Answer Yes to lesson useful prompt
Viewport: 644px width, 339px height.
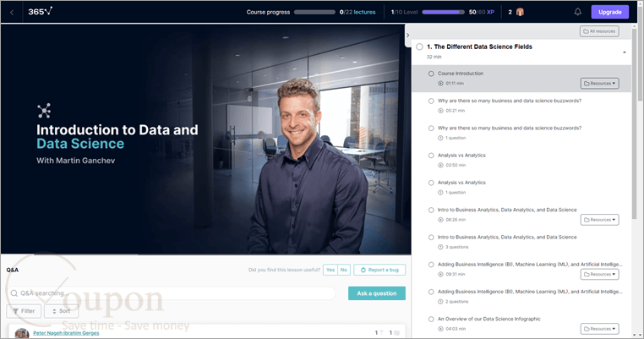point(330,270)
